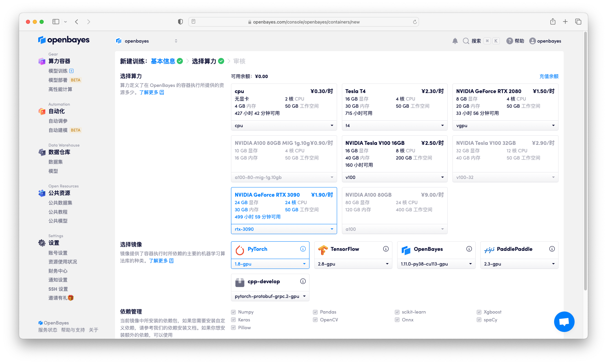The width and height of the screenshot is (607, 364).
Task: Select the NVIDIA Tesla V100 16GB card
Action: click(x=394, y=154)
